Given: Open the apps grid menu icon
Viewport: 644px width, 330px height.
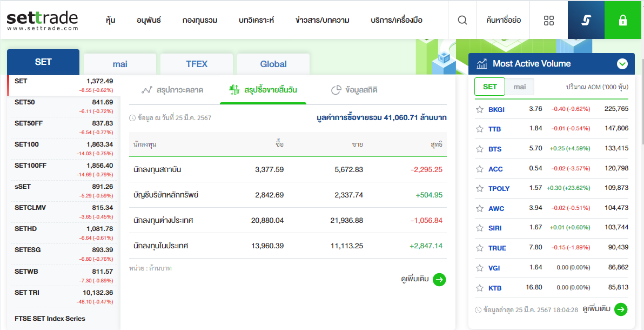Looking at the screenshot, I should click(x=549, y=21).
